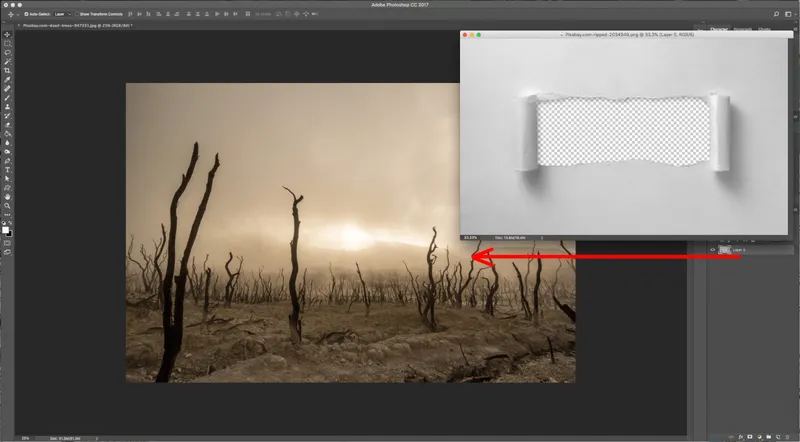Select the Zoom tool
This screenshot has height=442, width=800.
7,206
